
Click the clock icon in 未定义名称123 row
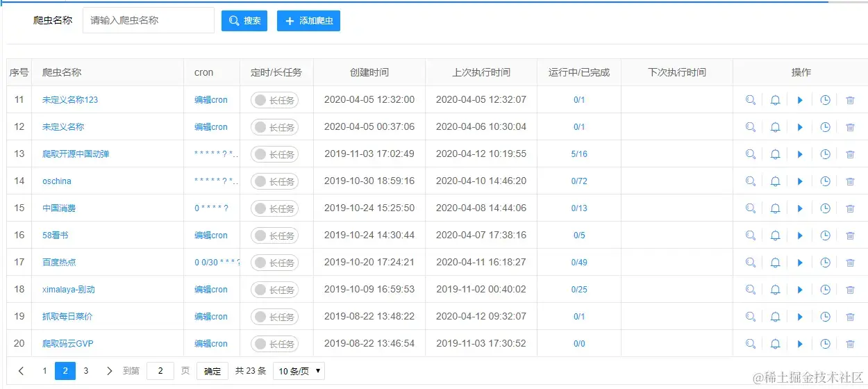(825, 100)
